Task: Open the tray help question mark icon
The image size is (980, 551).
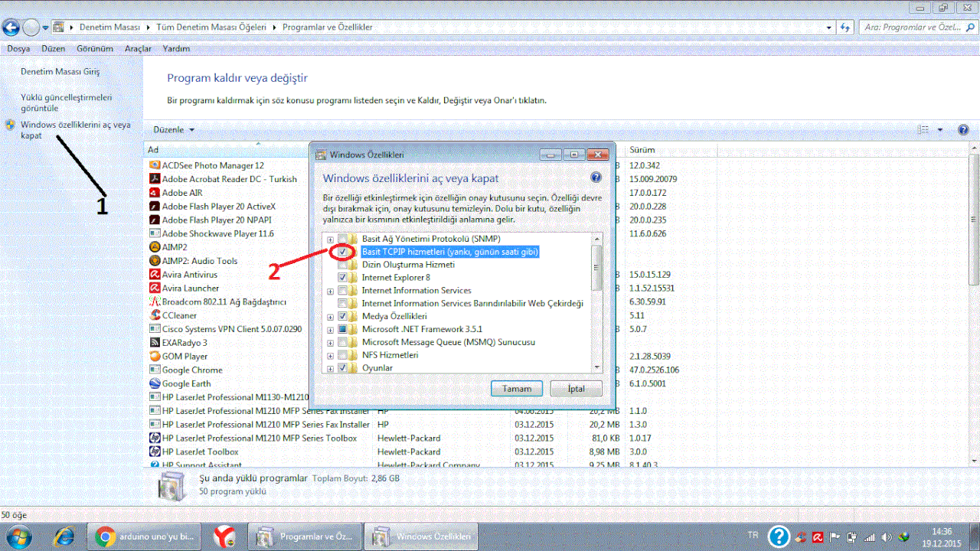Action: [779, 536]
